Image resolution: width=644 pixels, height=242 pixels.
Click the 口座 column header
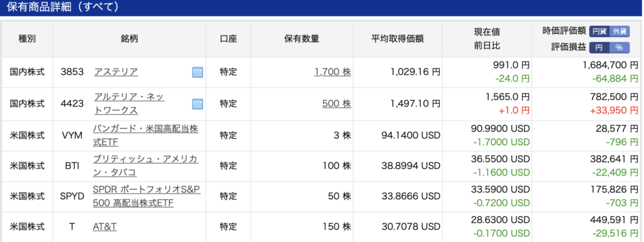[x=228, y=39]
